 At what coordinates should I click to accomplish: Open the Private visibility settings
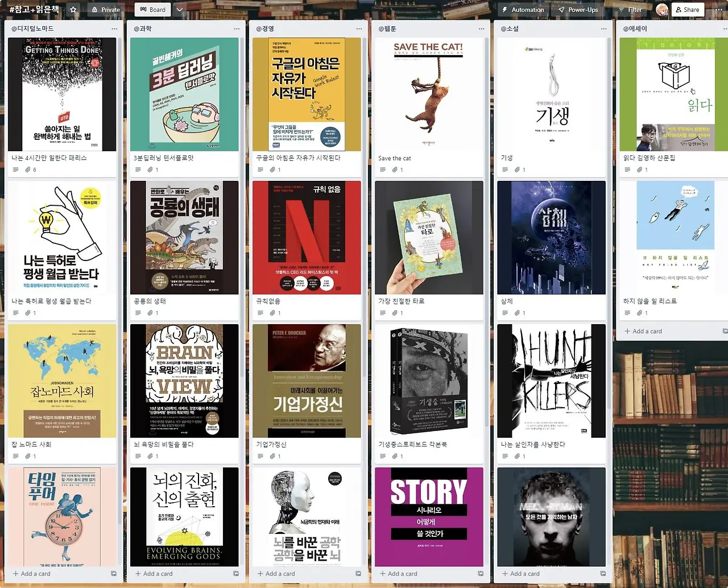(x=106, y=10)
